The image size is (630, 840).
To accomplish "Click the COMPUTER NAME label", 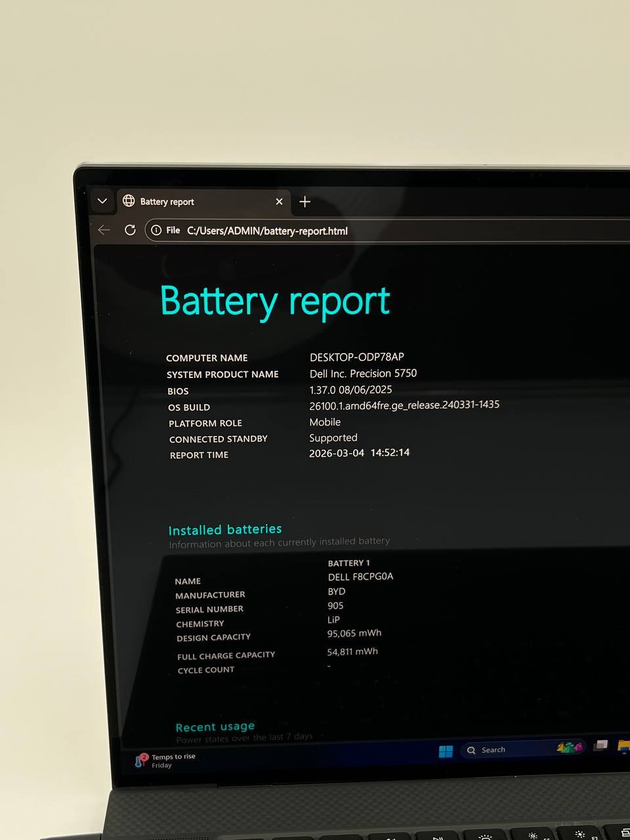I will click(x=207, y=358).
